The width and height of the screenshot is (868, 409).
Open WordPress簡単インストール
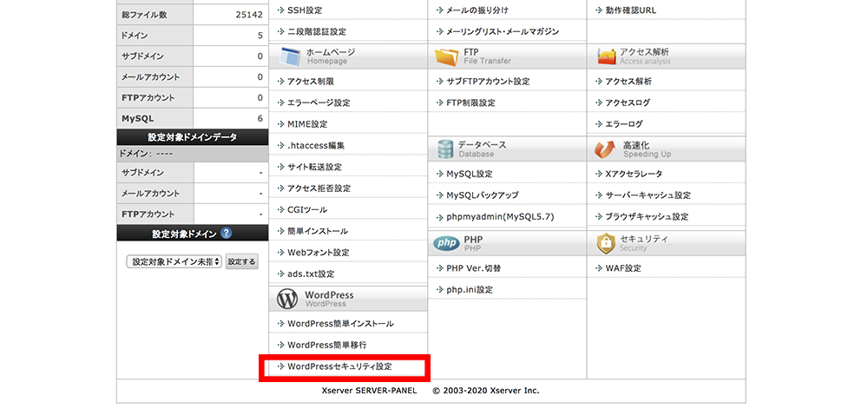(340, 324)
